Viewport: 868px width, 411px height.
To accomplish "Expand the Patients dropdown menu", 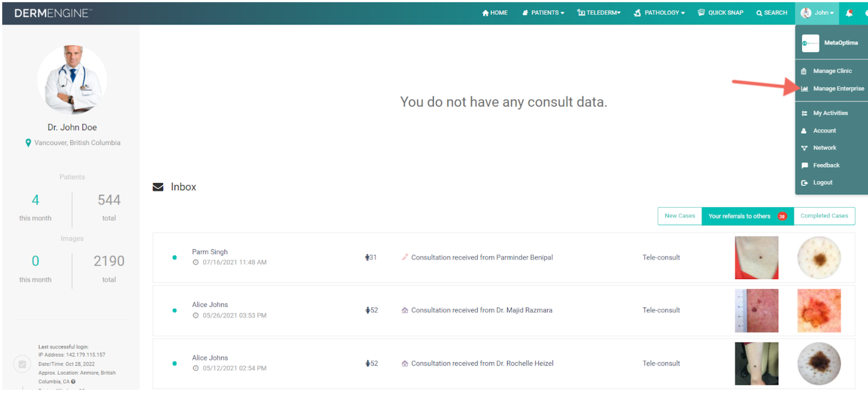I will pyautogui.click(x=543, y=13).
